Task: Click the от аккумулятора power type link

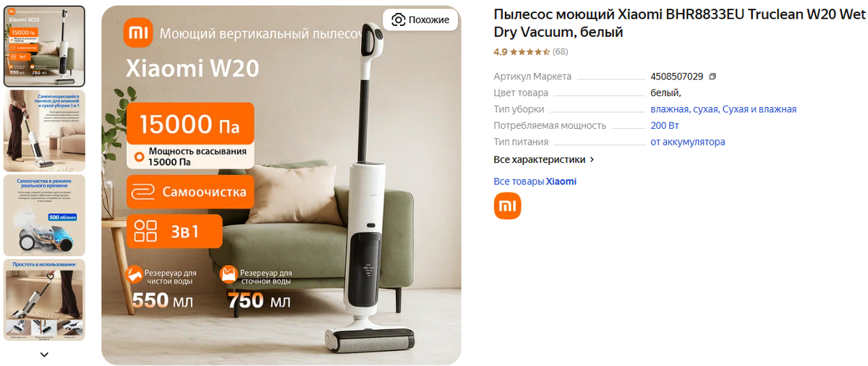Action: (x=688, y=142)
